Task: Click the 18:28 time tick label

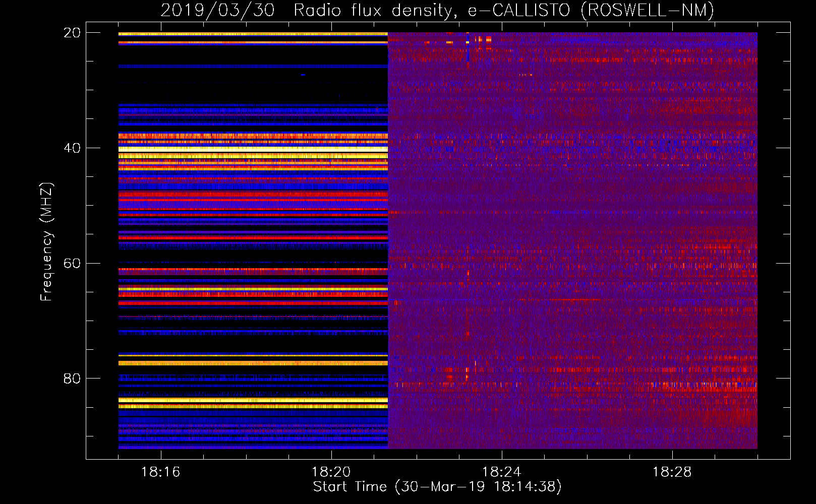Action: 672,472
